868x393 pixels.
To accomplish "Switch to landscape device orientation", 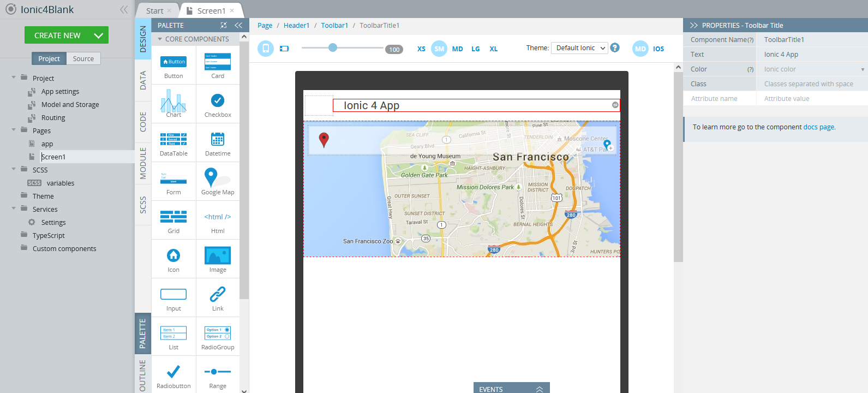I will (284, 49).
